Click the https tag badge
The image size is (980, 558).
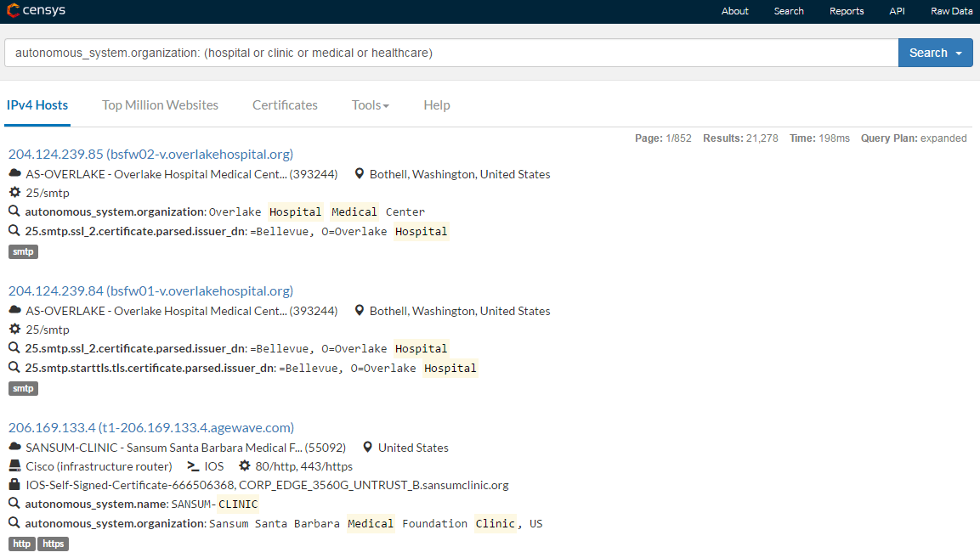coord(54,544)
